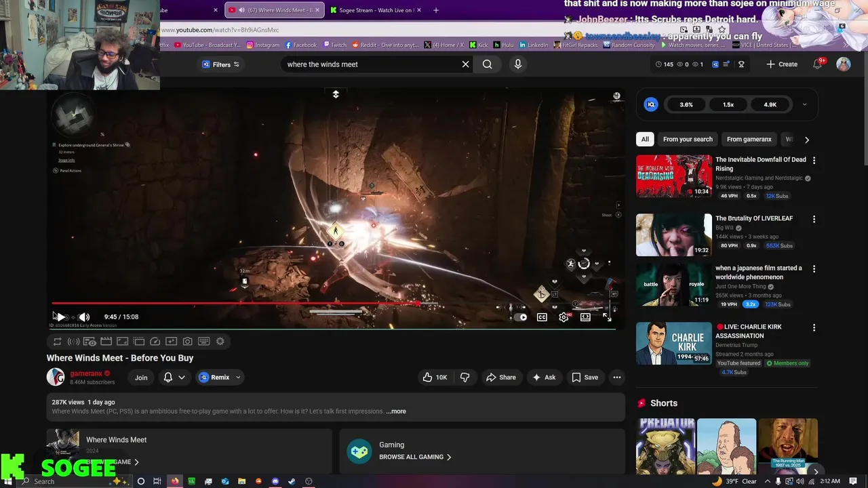Select the From your search chip
The width and height of the screenshot is (868, 488).
point(688,140)
